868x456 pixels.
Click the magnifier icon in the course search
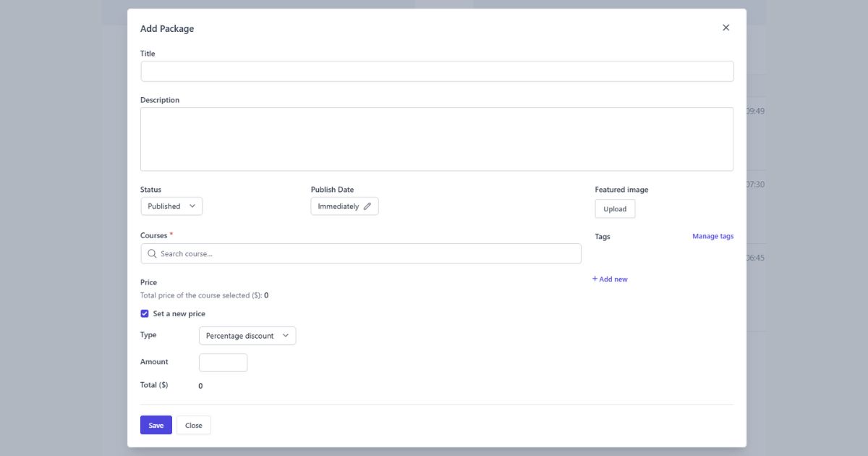click(x=152, y=253)
